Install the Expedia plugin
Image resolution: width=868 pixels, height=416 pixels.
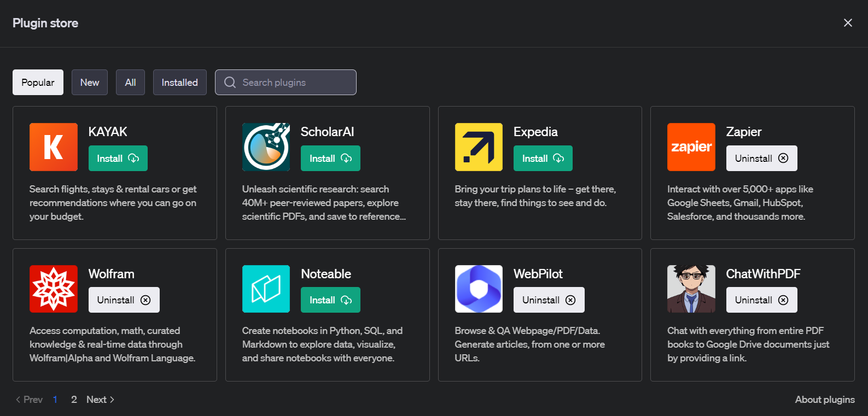click(x=543, y=159)
